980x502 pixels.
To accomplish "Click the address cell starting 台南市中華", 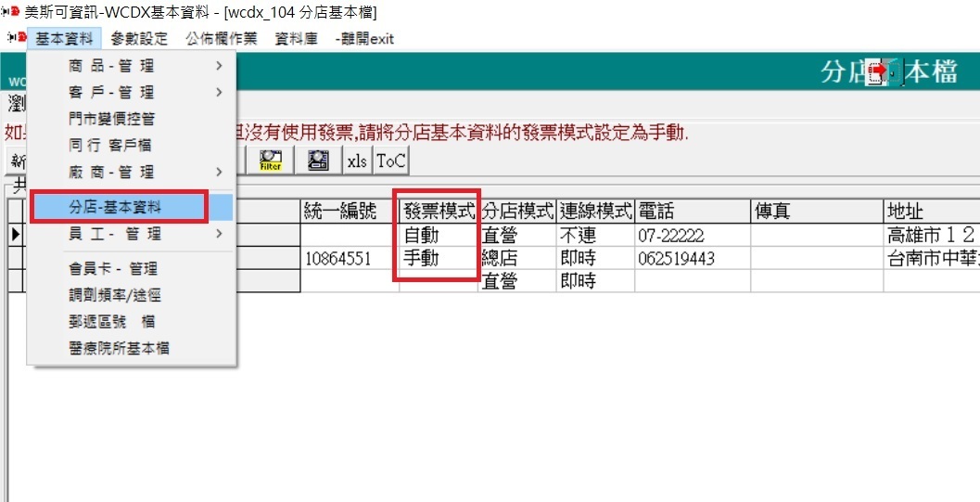I will pos(931,258).
